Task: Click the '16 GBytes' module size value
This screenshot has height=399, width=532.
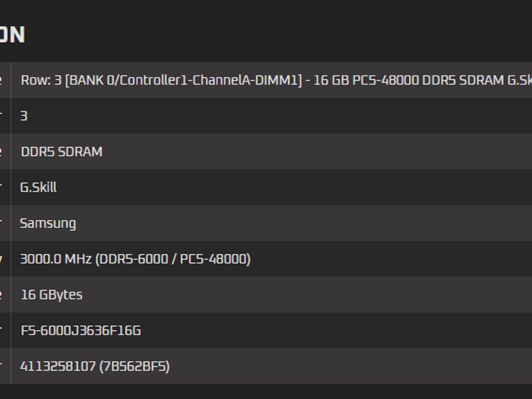Action: tap(52, 295)
